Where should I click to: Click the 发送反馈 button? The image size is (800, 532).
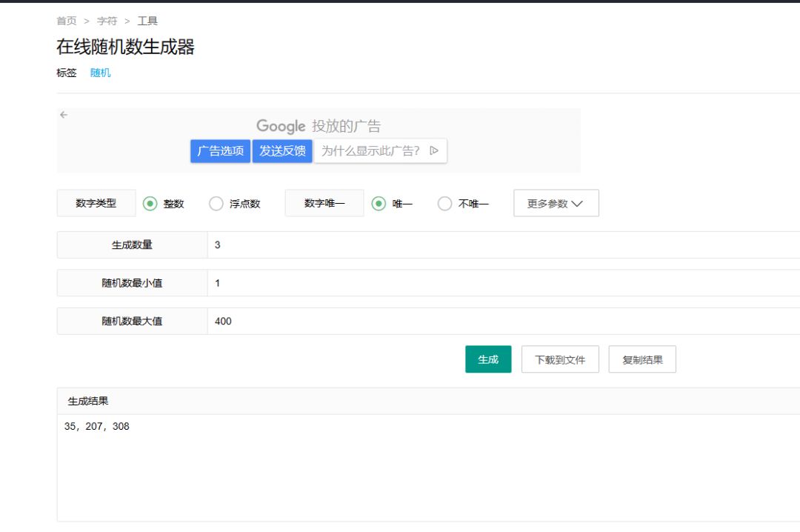[282, 151]
